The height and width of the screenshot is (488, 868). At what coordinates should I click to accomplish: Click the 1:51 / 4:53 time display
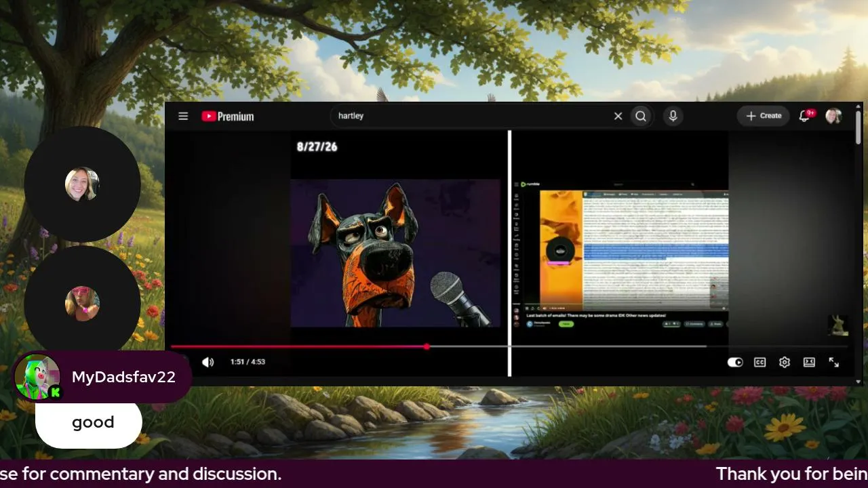coord(248,362)
